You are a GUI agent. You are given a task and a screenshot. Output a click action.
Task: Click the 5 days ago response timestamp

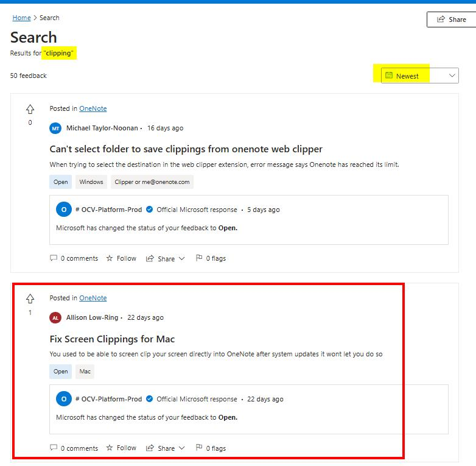264,210
